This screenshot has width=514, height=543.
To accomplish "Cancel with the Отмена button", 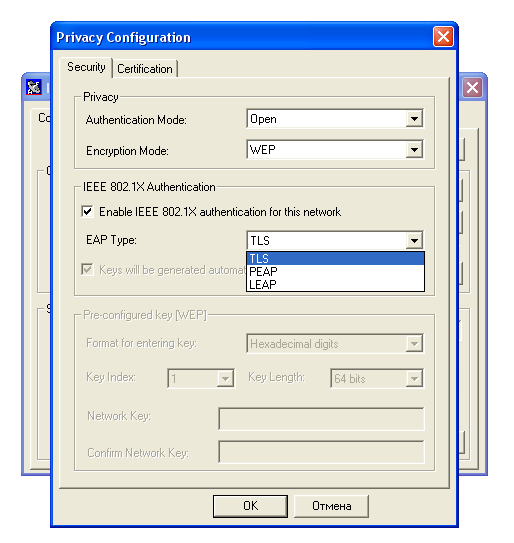I will (x=331, y=506).
